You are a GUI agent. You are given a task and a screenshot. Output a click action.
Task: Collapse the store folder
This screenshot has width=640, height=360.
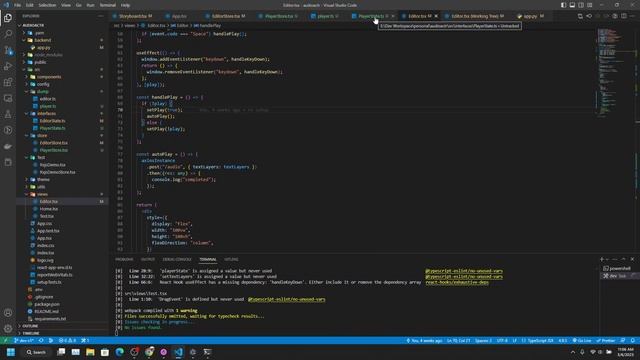pos(62,136)
